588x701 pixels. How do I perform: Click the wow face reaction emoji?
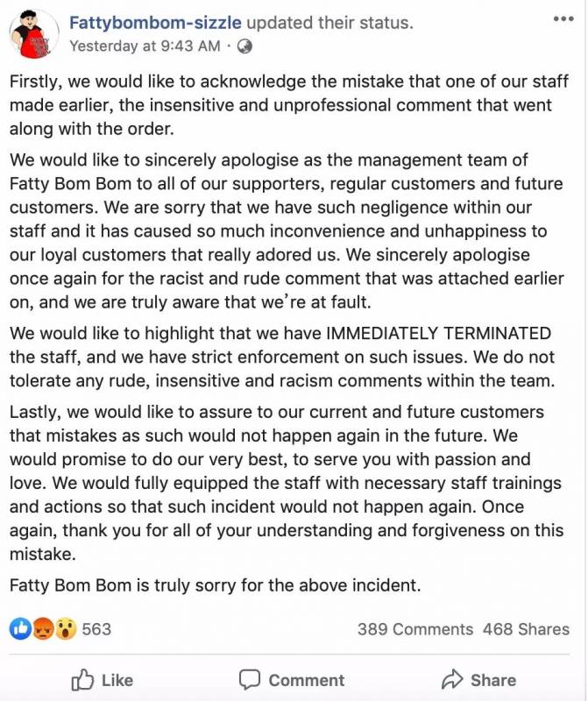[66, 629]
